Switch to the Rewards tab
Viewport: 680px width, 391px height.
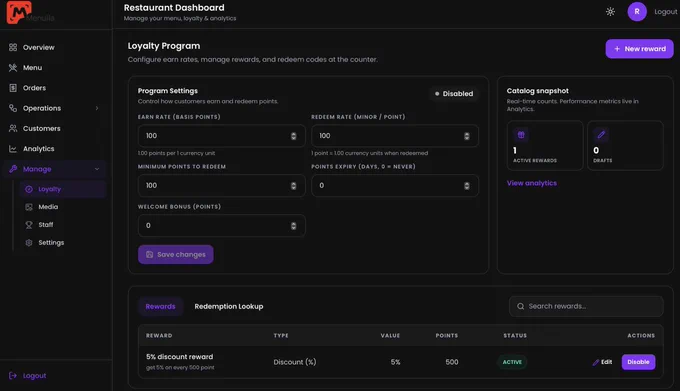[x=160, y=306]
